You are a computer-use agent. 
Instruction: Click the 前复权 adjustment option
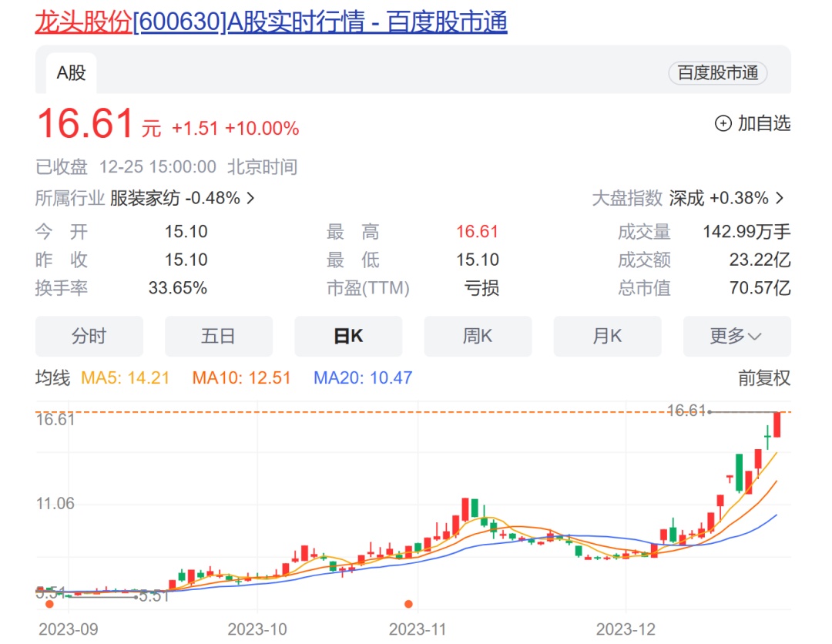click(764, 377)
